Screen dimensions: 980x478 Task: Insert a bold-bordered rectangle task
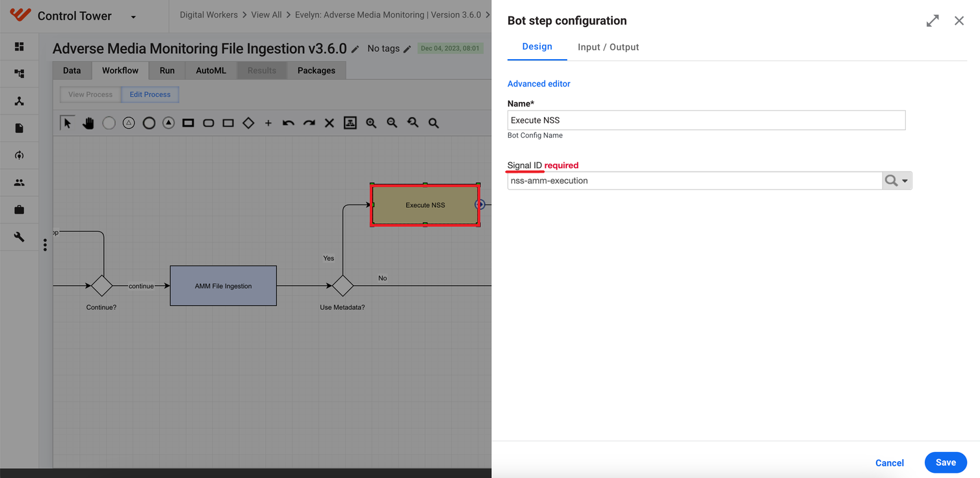tap(188, 123)
